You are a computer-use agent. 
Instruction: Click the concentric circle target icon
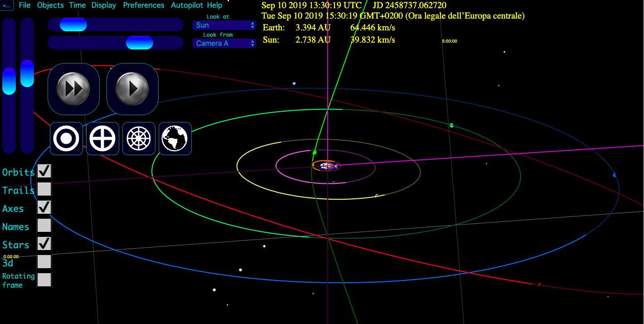[x=67, y=139]
